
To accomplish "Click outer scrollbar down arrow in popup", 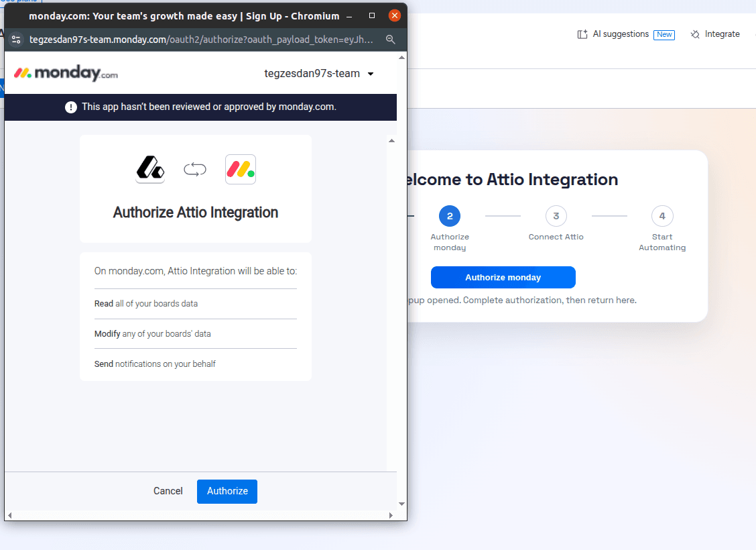I will pyautogui.click(x=401, y=504).
